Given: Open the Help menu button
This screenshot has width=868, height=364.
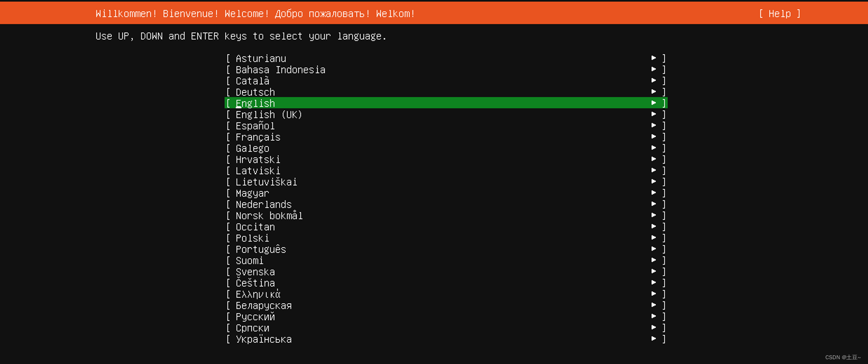Looking at the screenshot, I should 779,13.
